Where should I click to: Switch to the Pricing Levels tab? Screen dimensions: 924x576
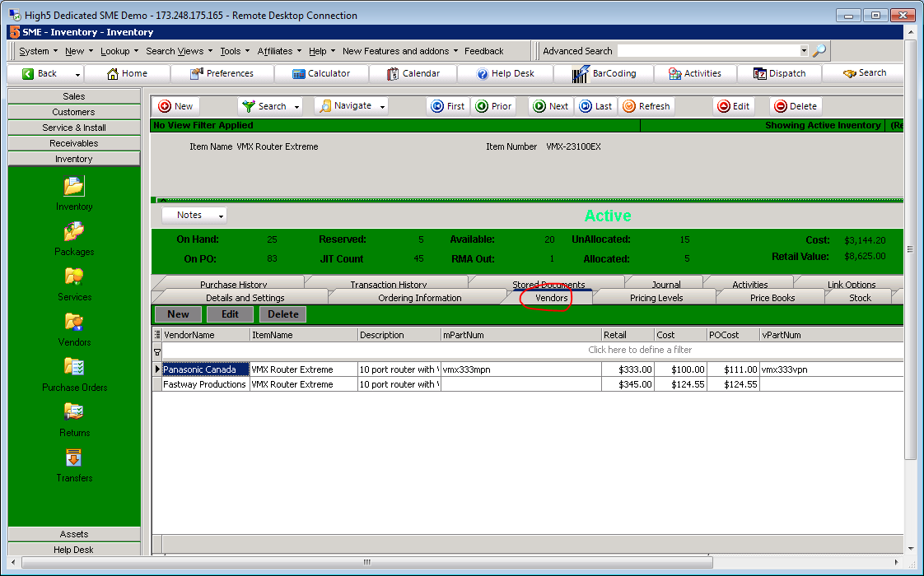coord(656,298)
